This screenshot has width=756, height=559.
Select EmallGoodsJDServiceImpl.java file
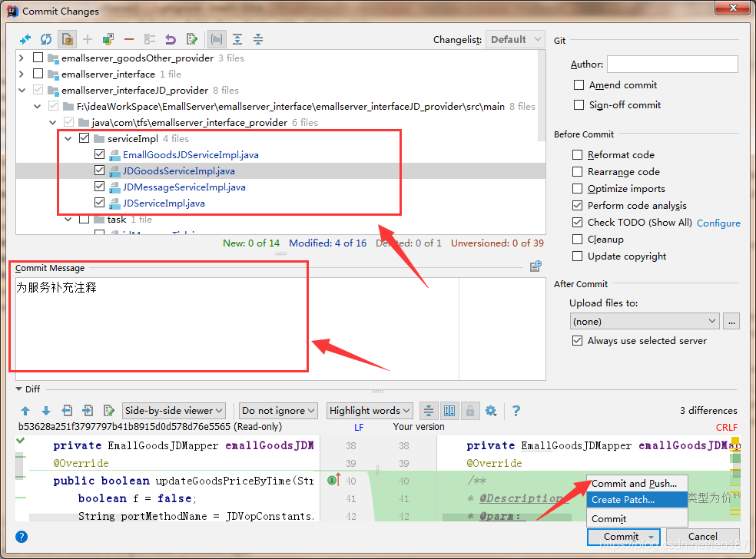click(x=191, y=154)
